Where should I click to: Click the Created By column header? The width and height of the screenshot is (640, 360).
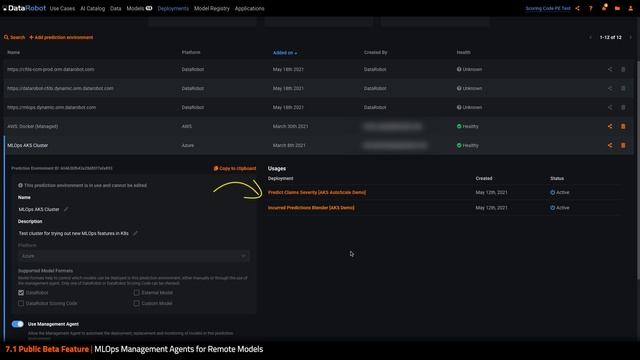[x=376, y=53]
